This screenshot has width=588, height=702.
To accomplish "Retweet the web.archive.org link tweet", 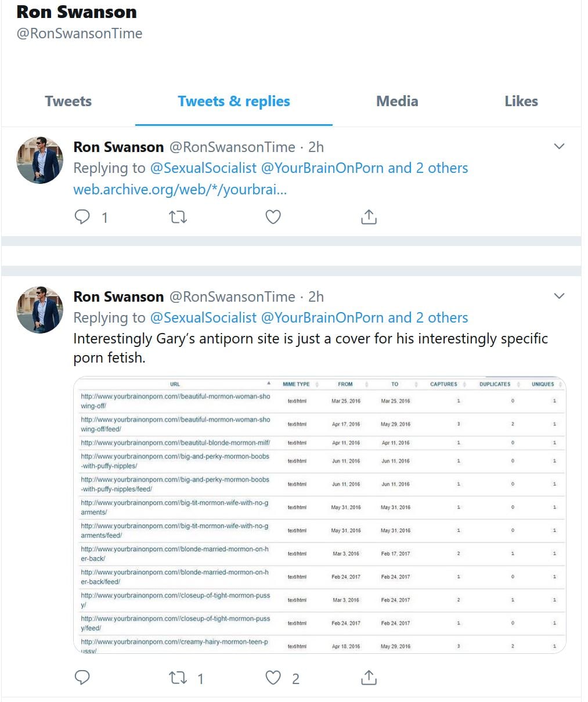I will coord(178,217).
